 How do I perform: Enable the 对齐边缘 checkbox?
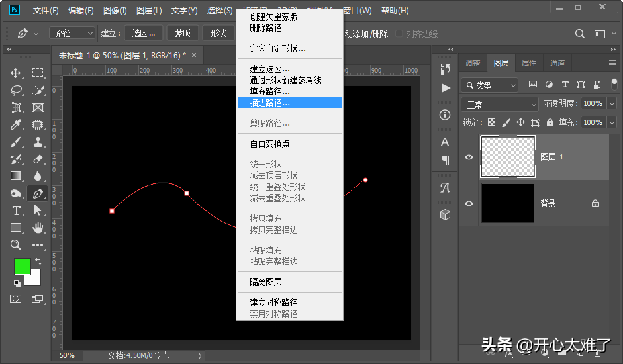399,34
